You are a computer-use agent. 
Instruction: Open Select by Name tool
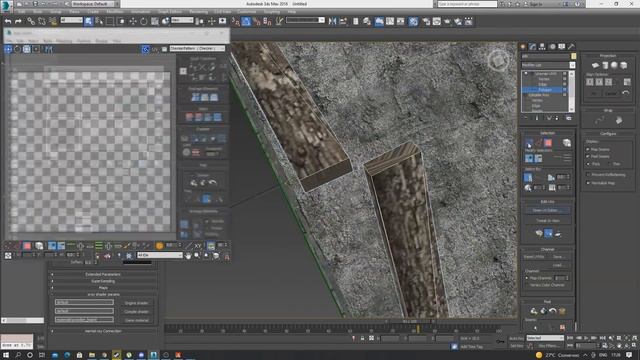point(99,21)
